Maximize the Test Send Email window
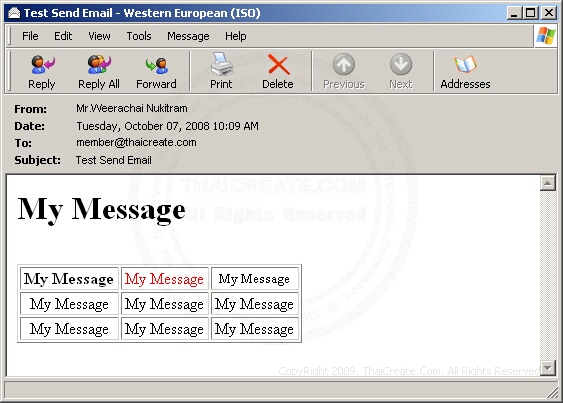The width and height of the screenshot is (563, 403). pyautogui.click(x=531, y=13)
